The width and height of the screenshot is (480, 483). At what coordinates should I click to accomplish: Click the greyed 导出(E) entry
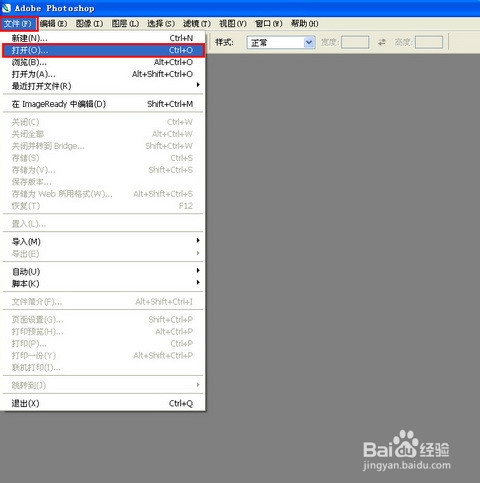point(103,254)
